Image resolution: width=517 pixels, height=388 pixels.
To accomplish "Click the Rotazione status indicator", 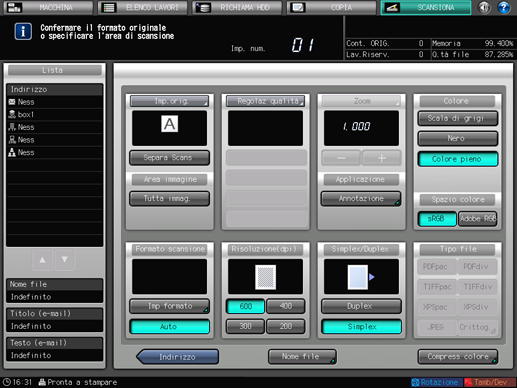I will tap(436, 382).
